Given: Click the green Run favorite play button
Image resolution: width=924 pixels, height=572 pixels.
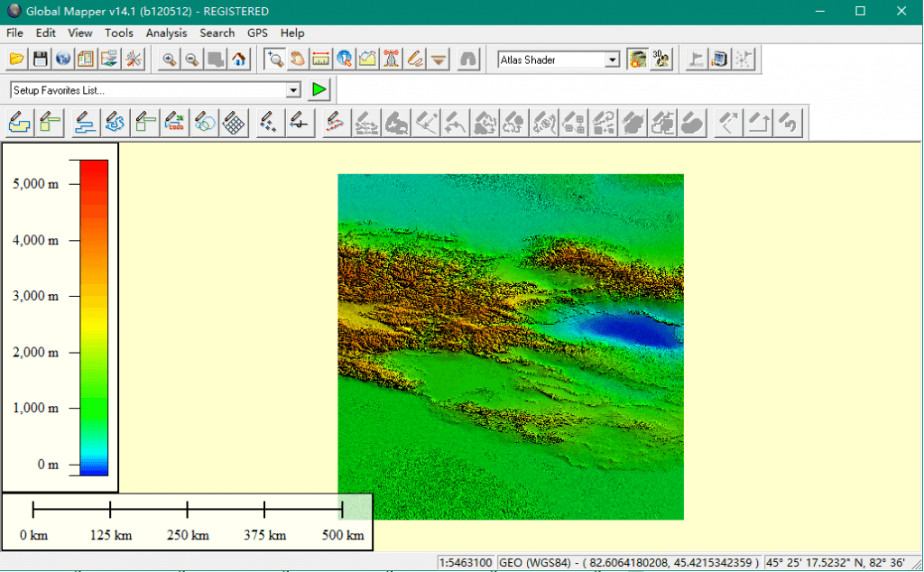Looking at the screenshot, I should tap(319, 89).
